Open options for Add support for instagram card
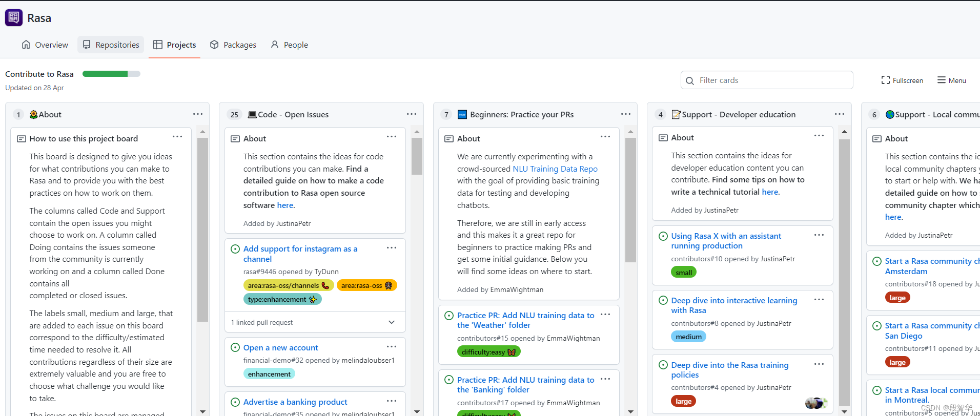 (392, 247)
